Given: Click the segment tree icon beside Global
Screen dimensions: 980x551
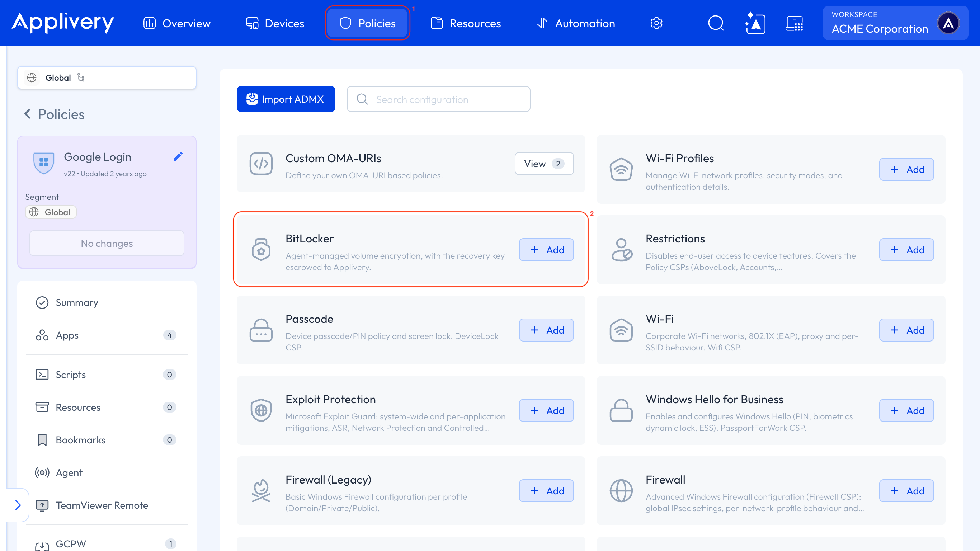Looking at the screenshot, I should (81, 77).
